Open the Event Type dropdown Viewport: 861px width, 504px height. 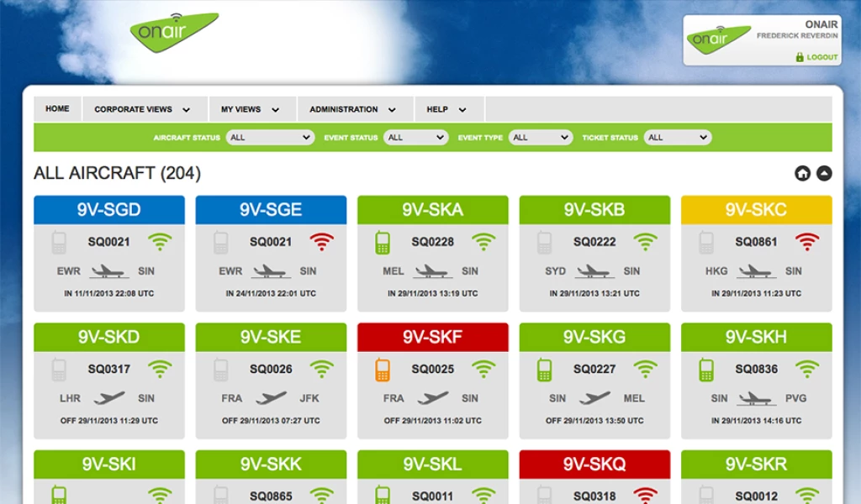click(x=541, y=138)
